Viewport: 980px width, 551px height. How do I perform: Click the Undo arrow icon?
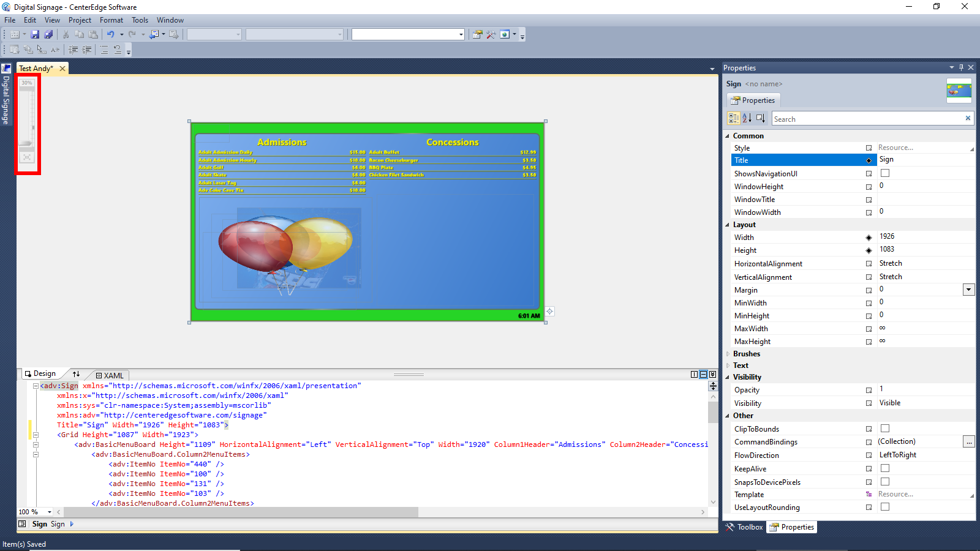110,34
